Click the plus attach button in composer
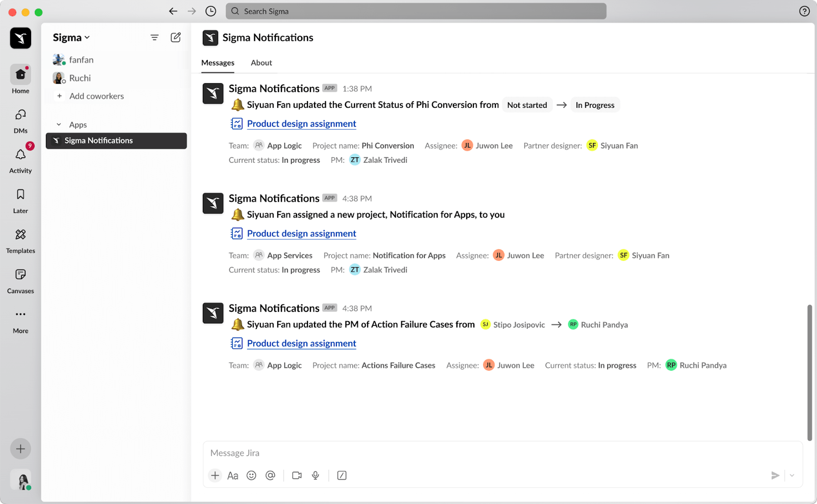 point(215,475)
